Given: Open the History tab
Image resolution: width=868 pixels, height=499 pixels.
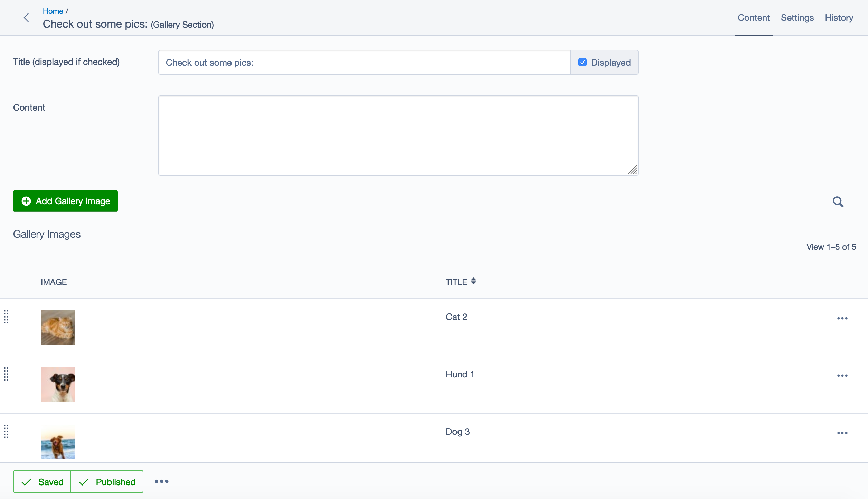Looking at the screenshot, I should point(839,18).
